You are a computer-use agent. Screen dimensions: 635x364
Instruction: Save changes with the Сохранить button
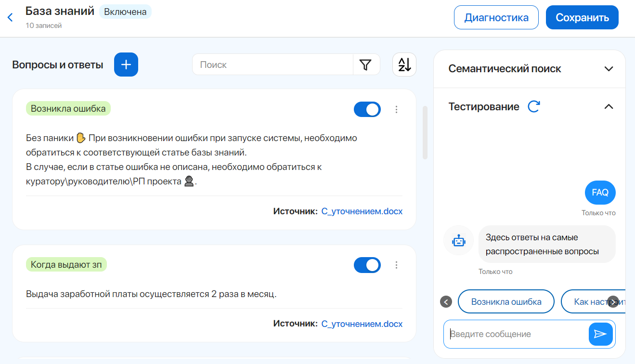[x=582, y=18]
